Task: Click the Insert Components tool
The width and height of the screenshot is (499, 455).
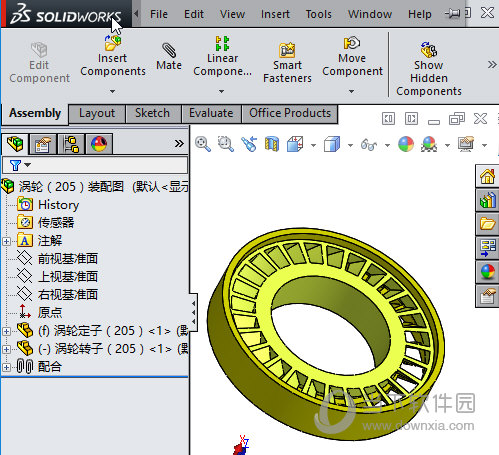Action: click(x=113, y=57)
